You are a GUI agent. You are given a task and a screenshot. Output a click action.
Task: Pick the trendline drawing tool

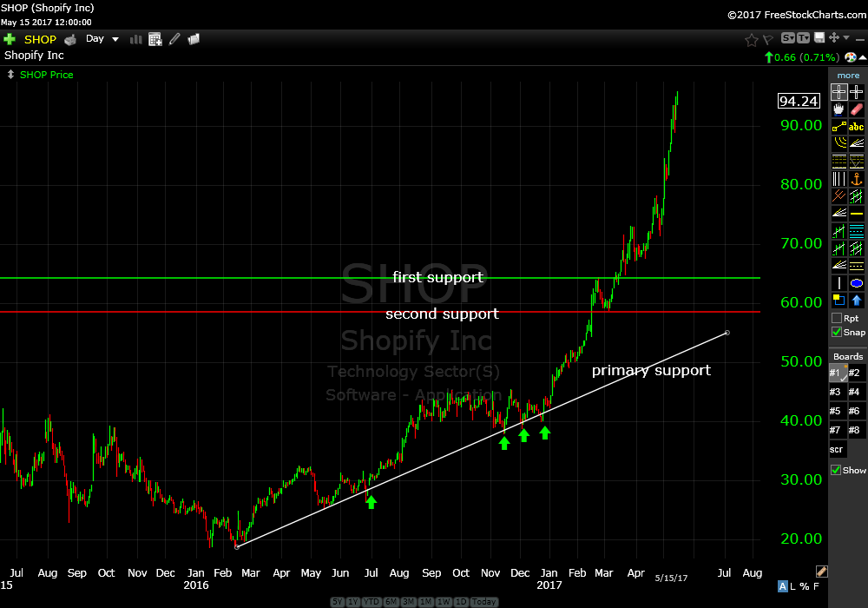tap(838, 127)
